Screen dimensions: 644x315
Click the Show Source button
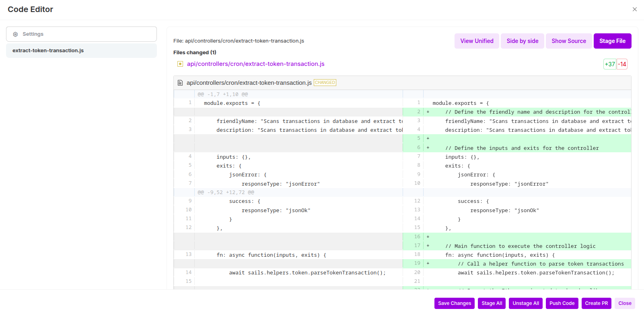tap(568, 41)
